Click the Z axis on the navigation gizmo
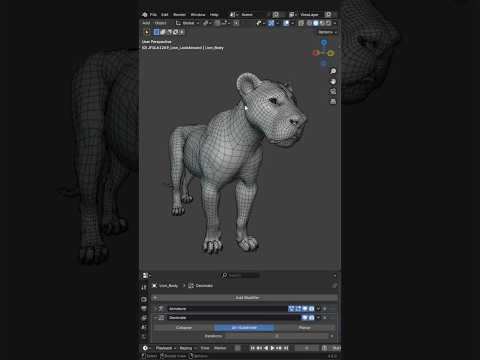This screenshot has height=360, width=480. (x=323, y=43)
